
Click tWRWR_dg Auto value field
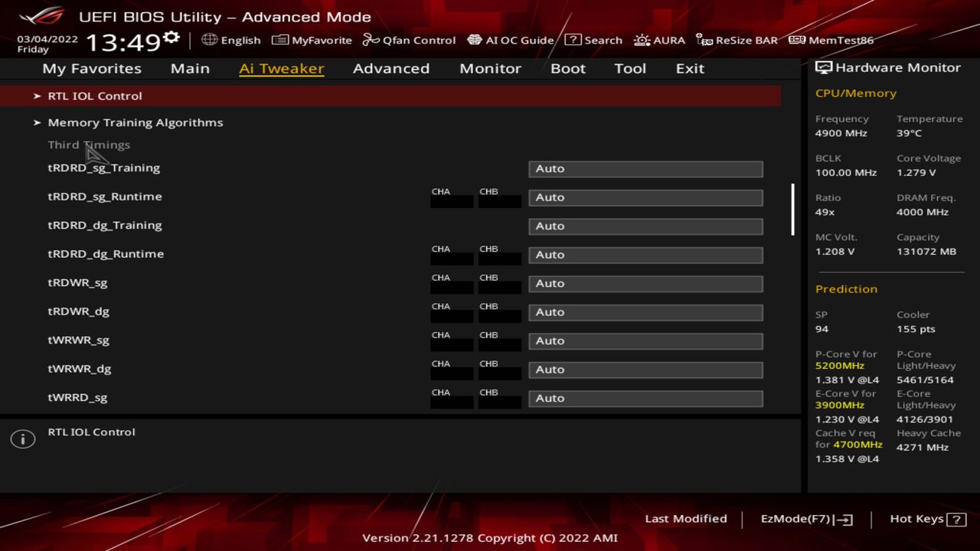(x=645, y=370)
